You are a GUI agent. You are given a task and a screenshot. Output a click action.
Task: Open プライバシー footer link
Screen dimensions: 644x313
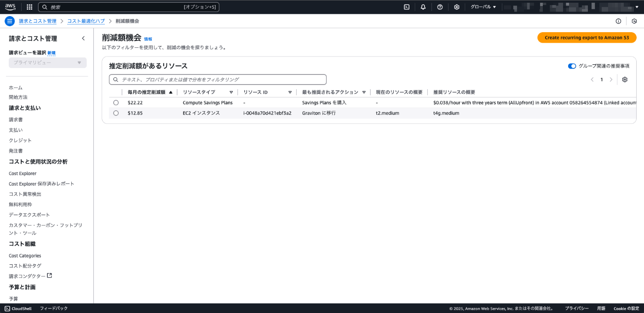[577, 308]
